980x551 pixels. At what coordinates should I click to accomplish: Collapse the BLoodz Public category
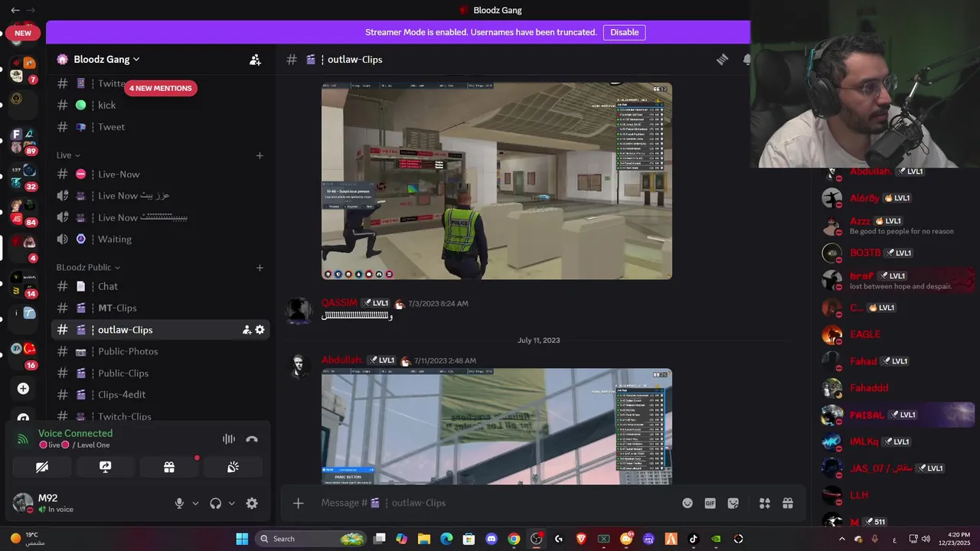pyautogui.click(x=88, y=267)
